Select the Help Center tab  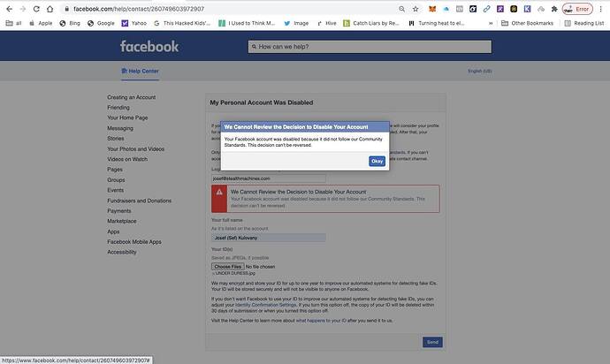(x=140, y=72)
